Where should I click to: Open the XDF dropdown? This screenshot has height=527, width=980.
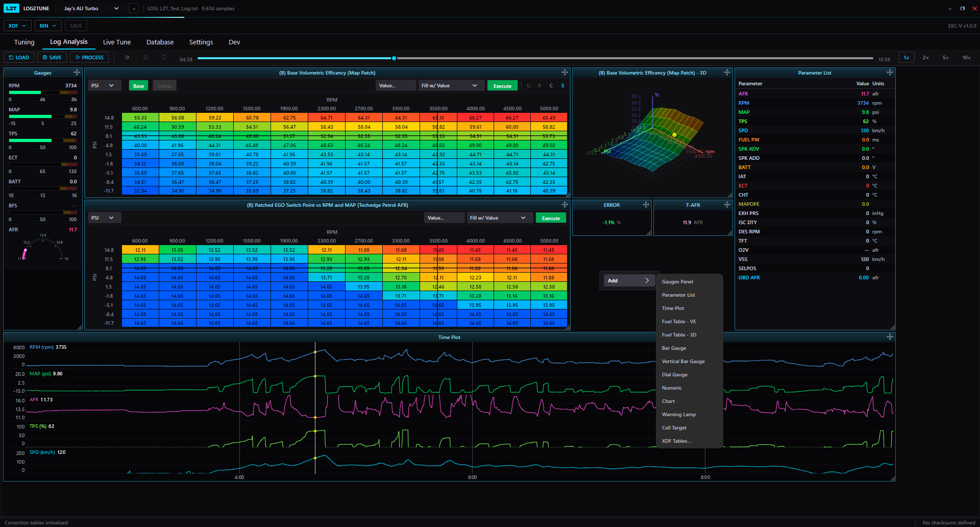pyautogui.click(x=17, y=26)
